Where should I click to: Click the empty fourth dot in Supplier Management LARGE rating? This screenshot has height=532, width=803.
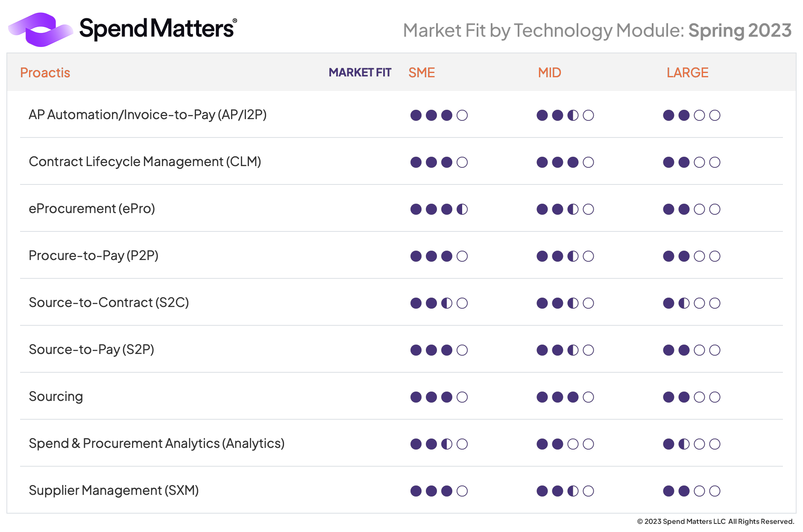coord(715,491)
